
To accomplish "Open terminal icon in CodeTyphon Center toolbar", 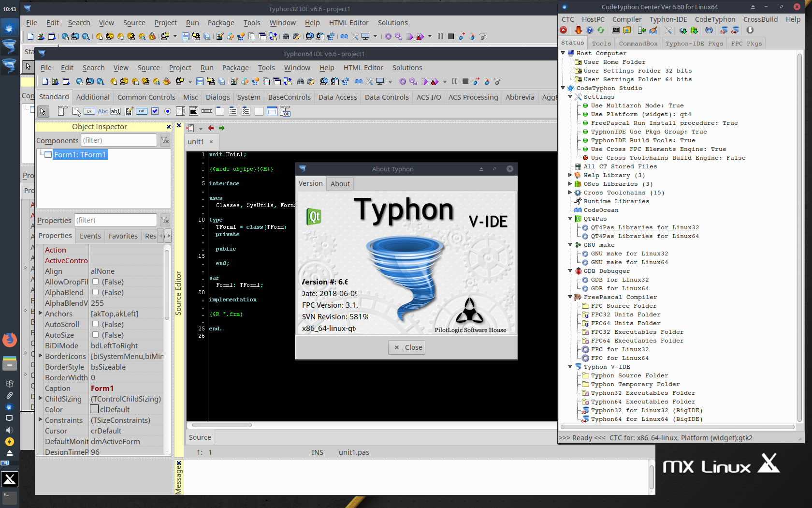I will point(616,30).
